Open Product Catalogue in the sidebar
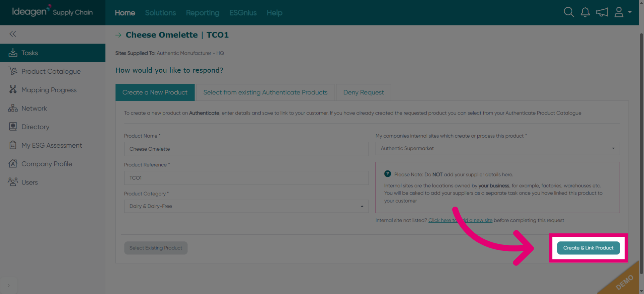 [x=53, y=71]
